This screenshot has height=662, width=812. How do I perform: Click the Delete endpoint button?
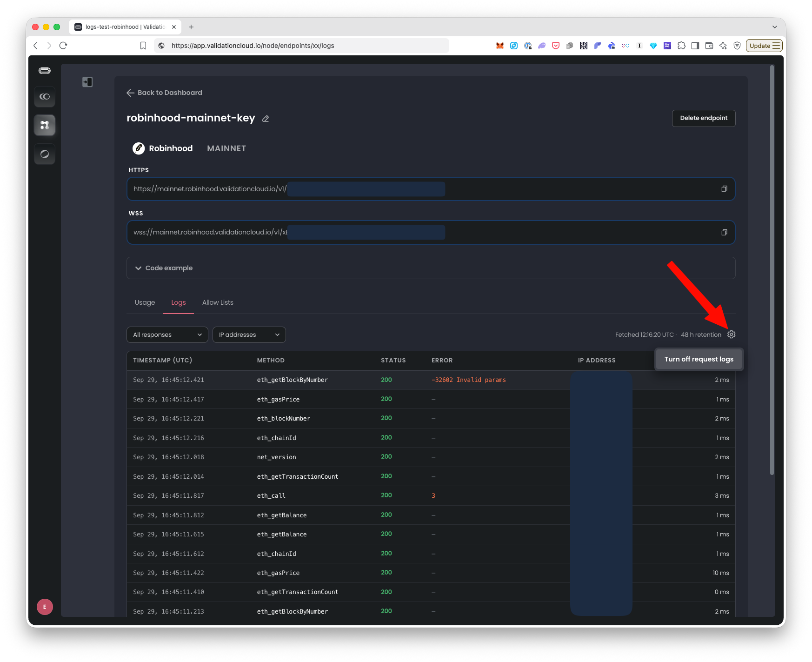pyautogui.click(x=704, y=118)
